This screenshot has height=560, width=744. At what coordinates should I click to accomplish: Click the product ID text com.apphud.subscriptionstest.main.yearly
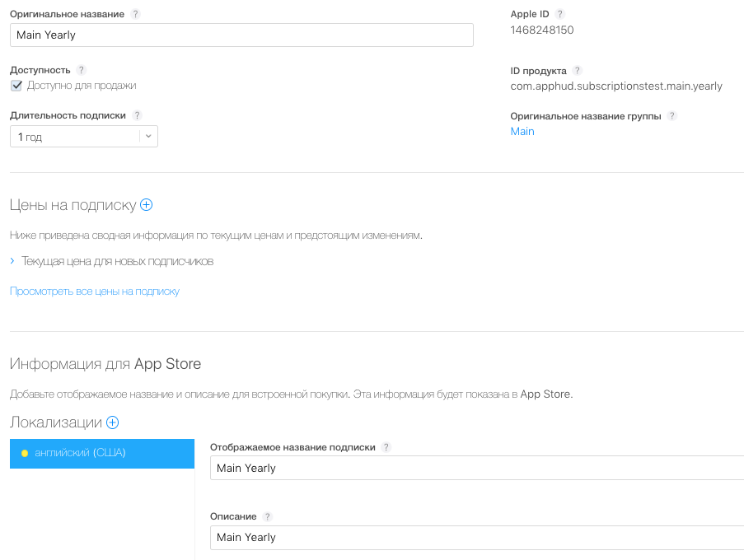[x=616, y=86]
